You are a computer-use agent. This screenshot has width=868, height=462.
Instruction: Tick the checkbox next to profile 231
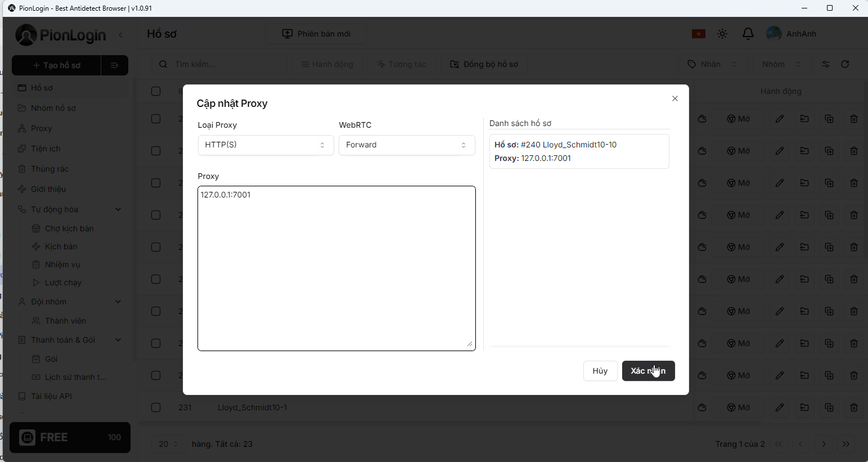pyautogui.click(x=156, y=407)
